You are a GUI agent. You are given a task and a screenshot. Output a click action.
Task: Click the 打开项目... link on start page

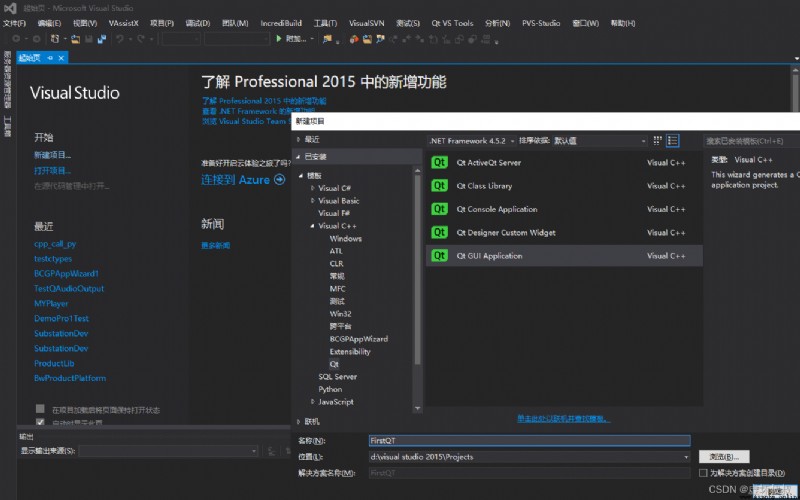[x=53, y=170]
